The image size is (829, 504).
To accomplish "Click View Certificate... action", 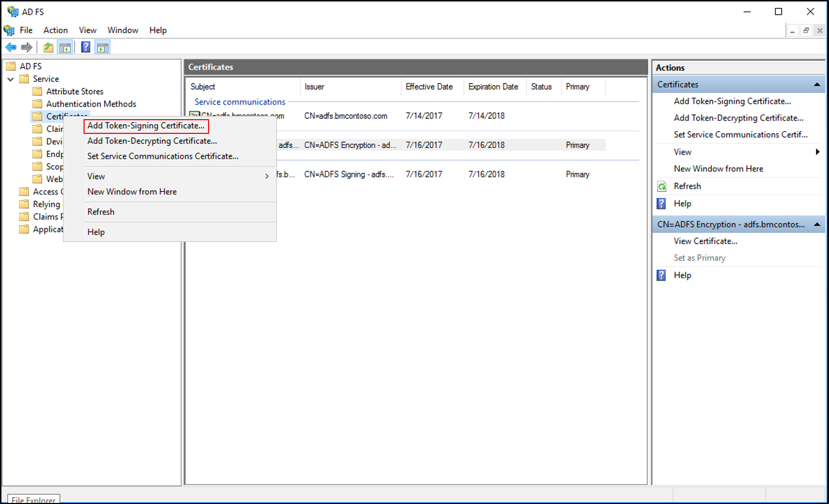I will (706, 241).
